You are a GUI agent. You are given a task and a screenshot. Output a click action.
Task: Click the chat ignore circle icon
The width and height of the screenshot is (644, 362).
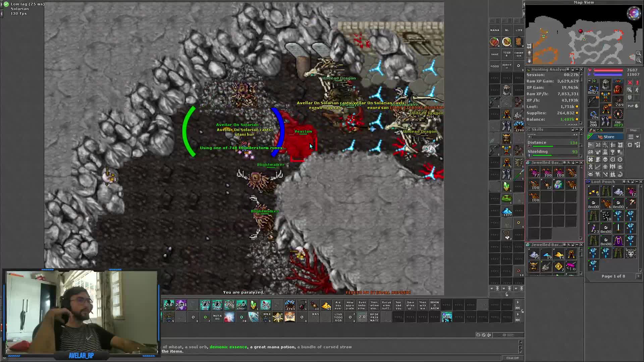484,335
